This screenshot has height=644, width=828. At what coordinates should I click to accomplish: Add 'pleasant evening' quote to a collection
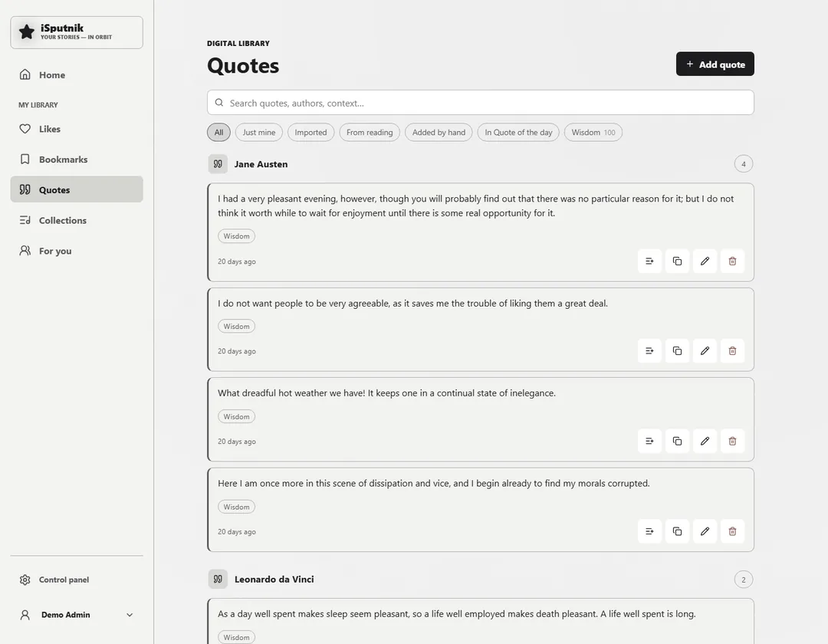pos(649,261)
